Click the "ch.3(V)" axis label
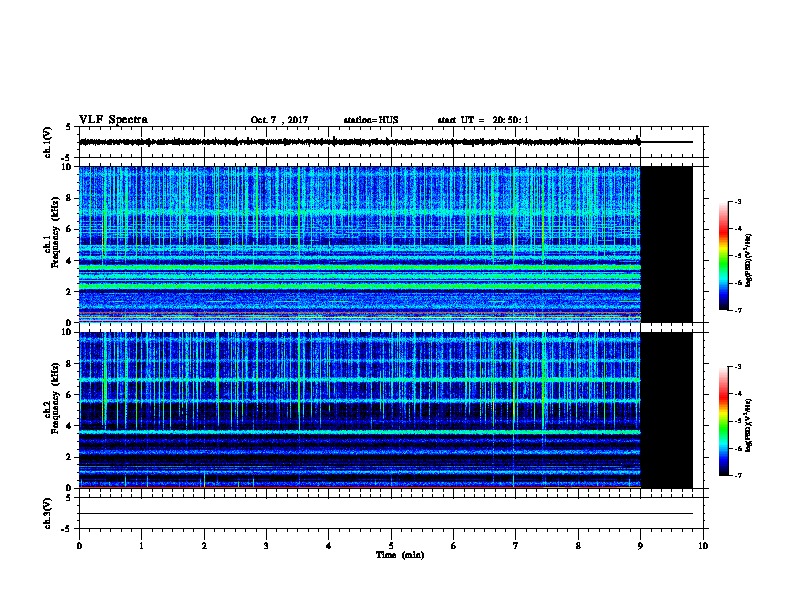Image resolution: width=792 pixels, height=612 pixels. pyautogui.click(x=48, y=513)
